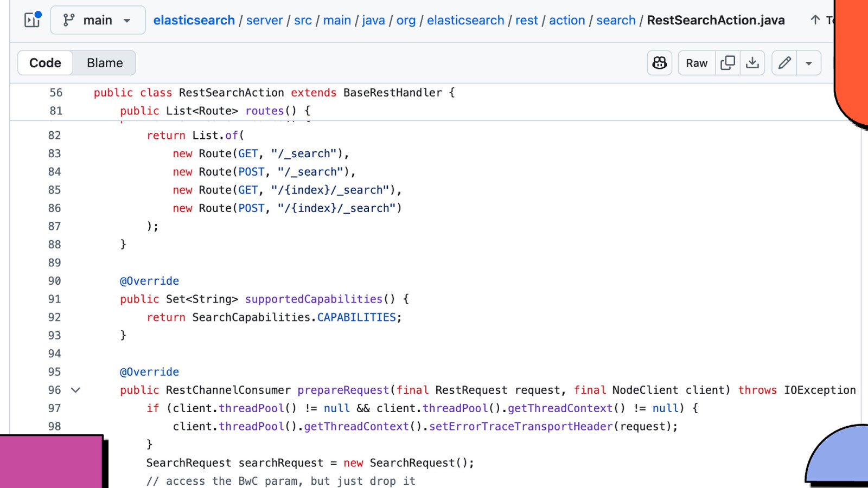
Task: Click setErrorTraceTransportHeader call on line 98
Action: [x=521, y=426]
